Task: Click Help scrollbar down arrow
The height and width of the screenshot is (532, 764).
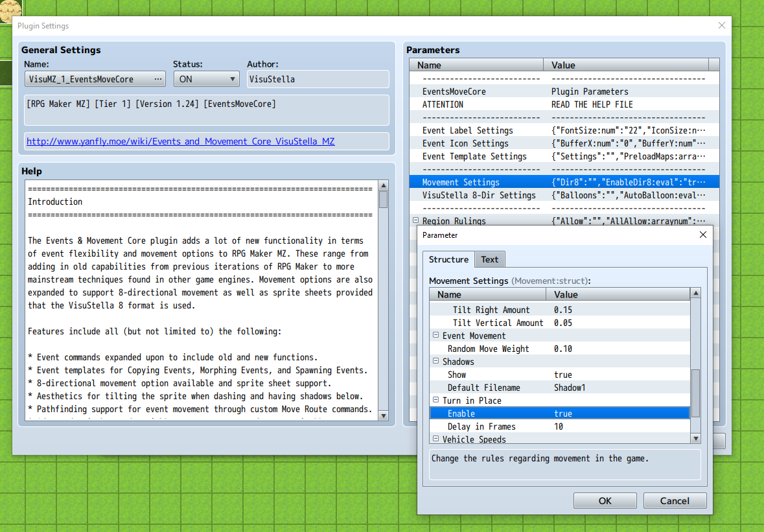Action: point(384,415)
